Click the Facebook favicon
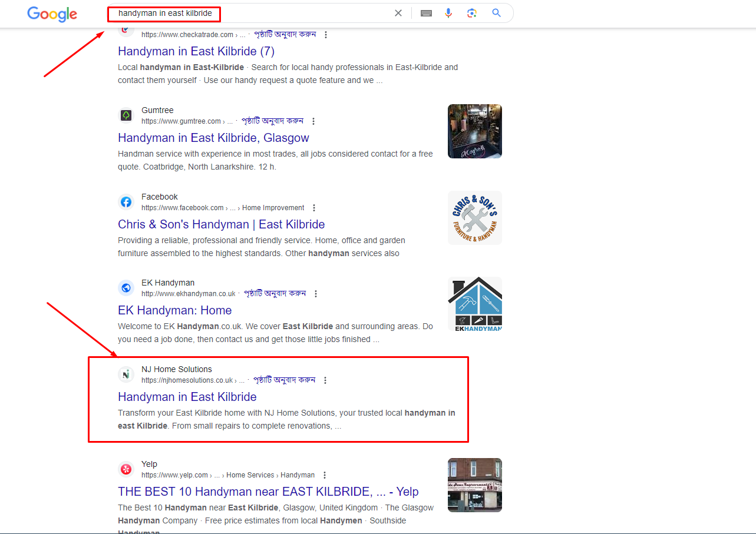The width and height of the screenshot is (756, 534). click(x=126, y=202)
